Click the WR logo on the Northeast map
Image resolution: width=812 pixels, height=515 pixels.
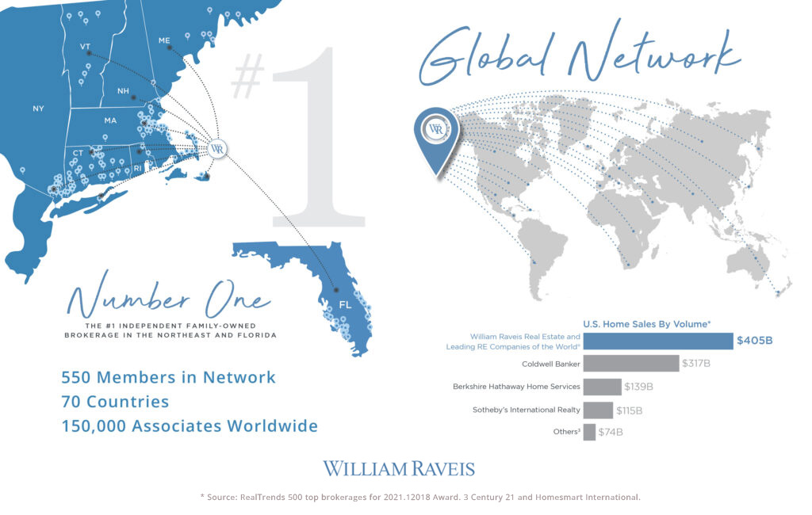[x=217, y=149]
